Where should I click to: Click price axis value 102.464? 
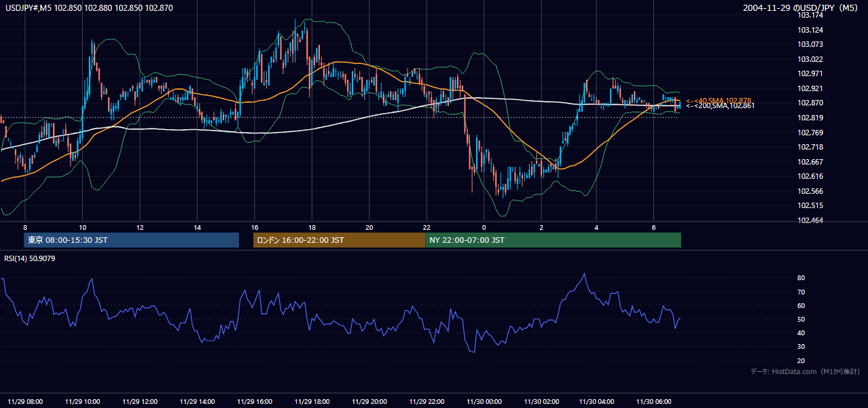click(810, 220)
